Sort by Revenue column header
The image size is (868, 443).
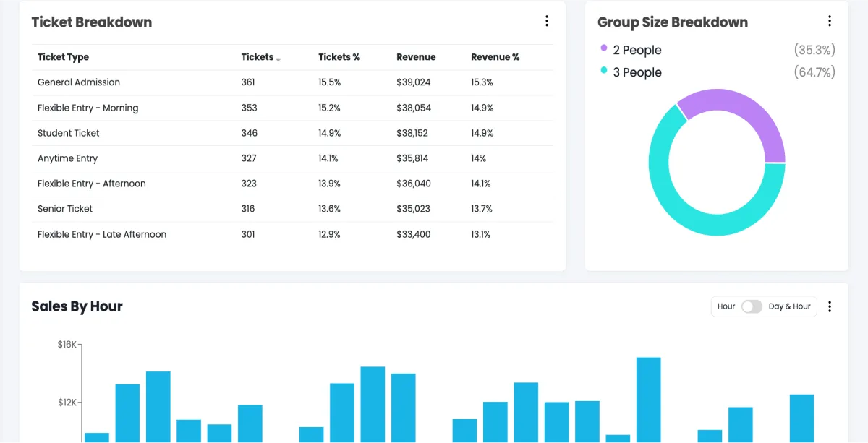point(416,57)
